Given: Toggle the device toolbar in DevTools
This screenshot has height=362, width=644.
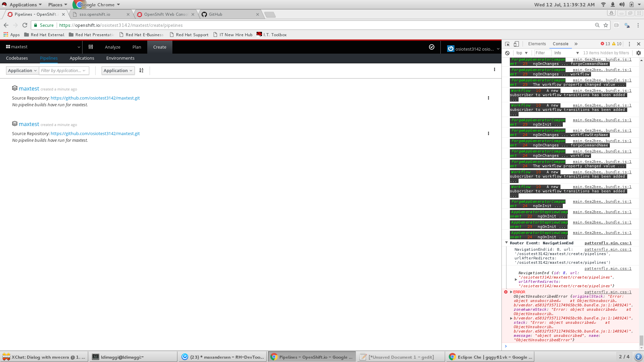Looking at the screenshot, I should (x=516, y=44).
